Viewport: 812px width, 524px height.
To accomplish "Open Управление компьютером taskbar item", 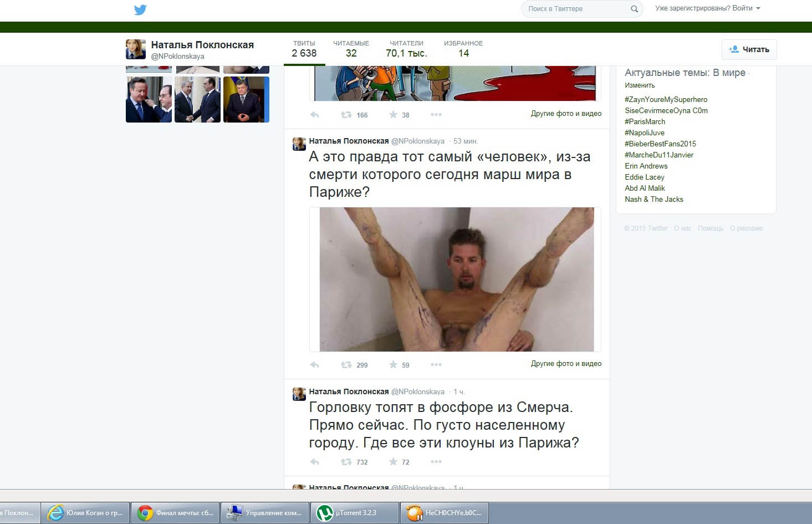I will tap(265, 513).
